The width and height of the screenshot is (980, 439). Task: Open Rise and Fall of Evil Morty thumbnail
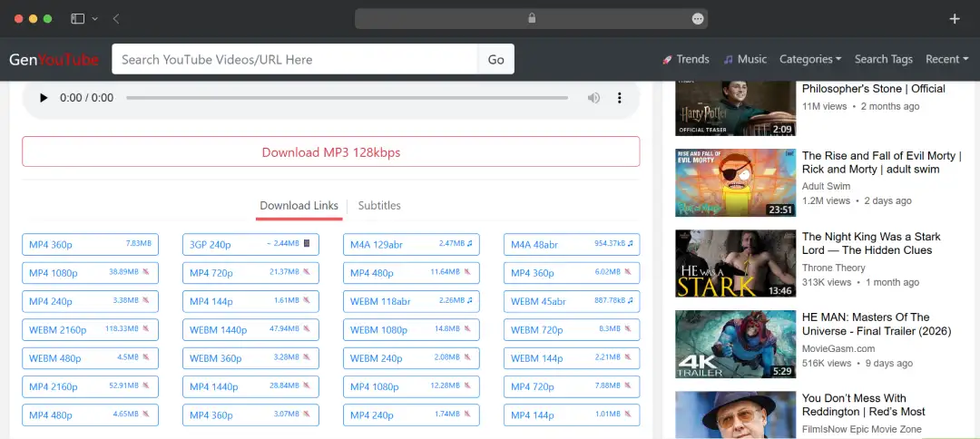[x=736, y=182]
